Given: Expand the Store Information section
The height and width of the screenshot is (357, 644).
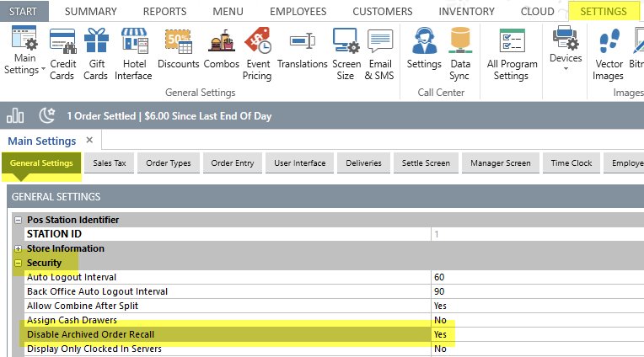Looking at the screenshot, I should [x=19, y=248].
